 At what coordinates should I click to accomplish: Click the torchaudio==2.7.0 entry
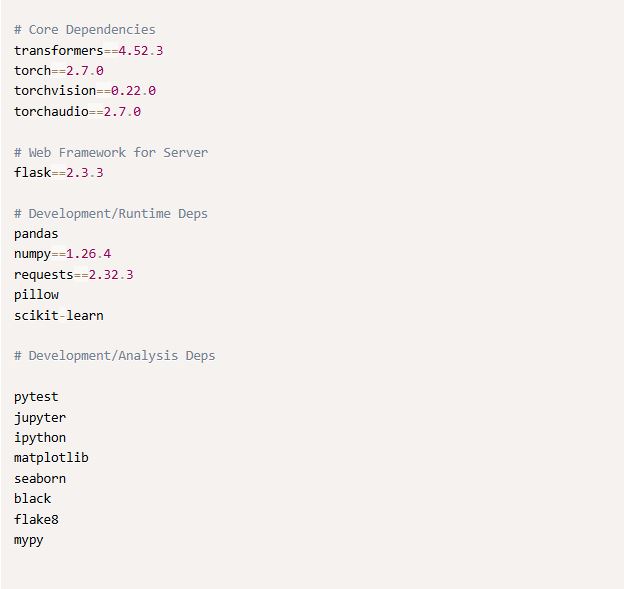(x=77, y=111)
